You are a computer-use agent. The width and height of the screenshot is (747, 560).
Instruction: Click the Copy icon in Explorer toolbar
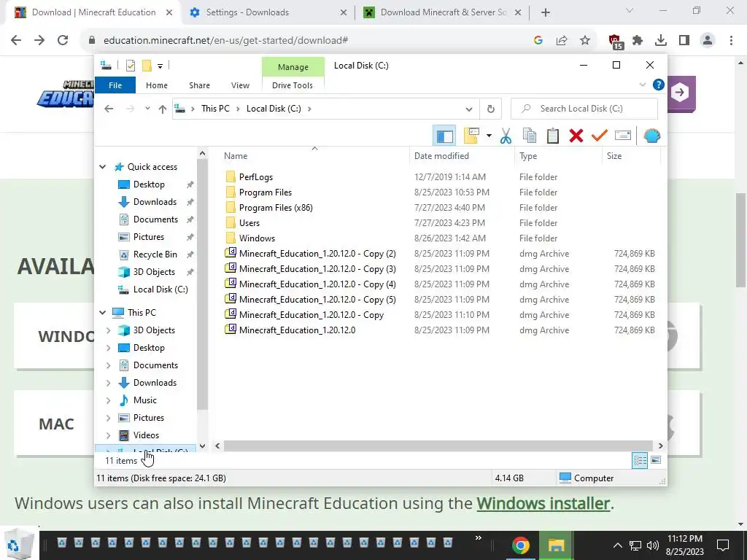[x=530, y=136]
